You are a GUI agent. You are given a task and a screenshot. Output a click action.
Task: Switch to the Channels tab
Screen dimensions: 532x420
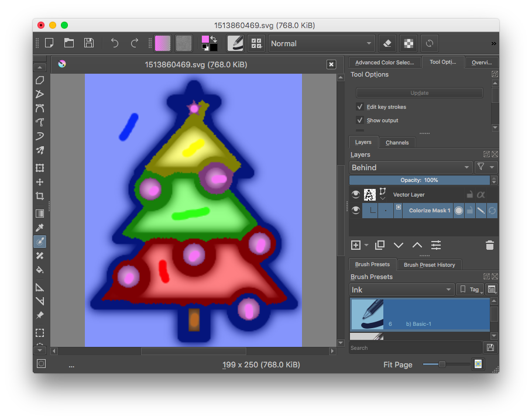[x=397, y=142]
